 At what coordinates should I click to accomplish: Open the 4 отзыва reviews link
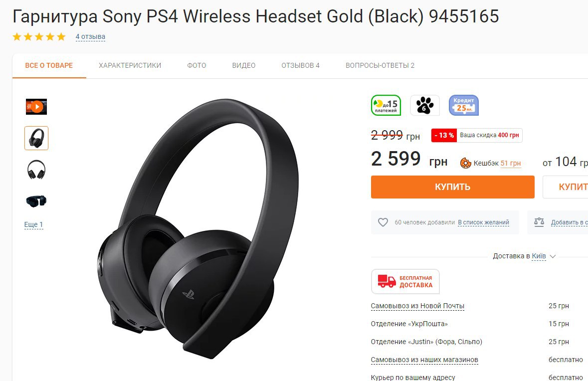90,37
